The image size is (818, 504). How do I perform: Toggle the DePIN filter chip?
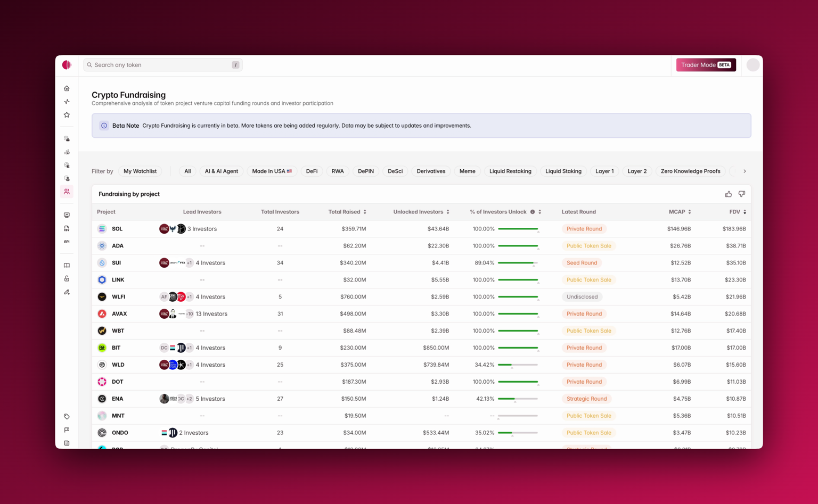tap(366, 171)
